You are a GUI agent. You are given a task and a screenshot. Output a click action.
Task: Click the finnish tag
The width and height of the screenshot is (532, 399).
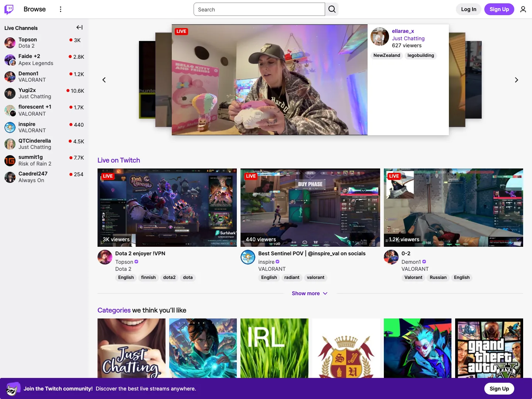(x=149, y=277)
